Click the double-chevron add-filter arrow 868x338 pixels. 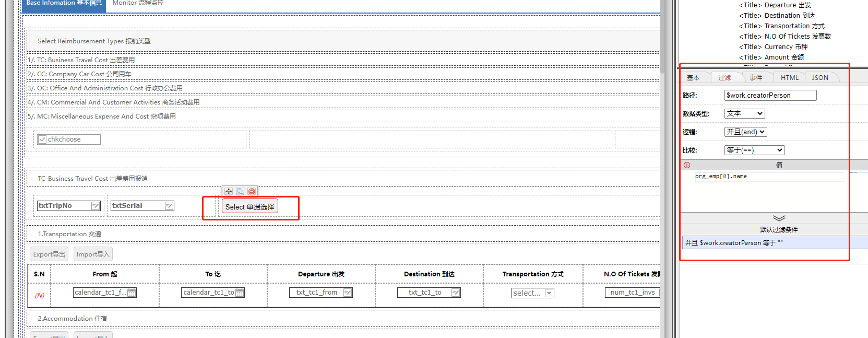pyautogui.click(x=779, y=218)
